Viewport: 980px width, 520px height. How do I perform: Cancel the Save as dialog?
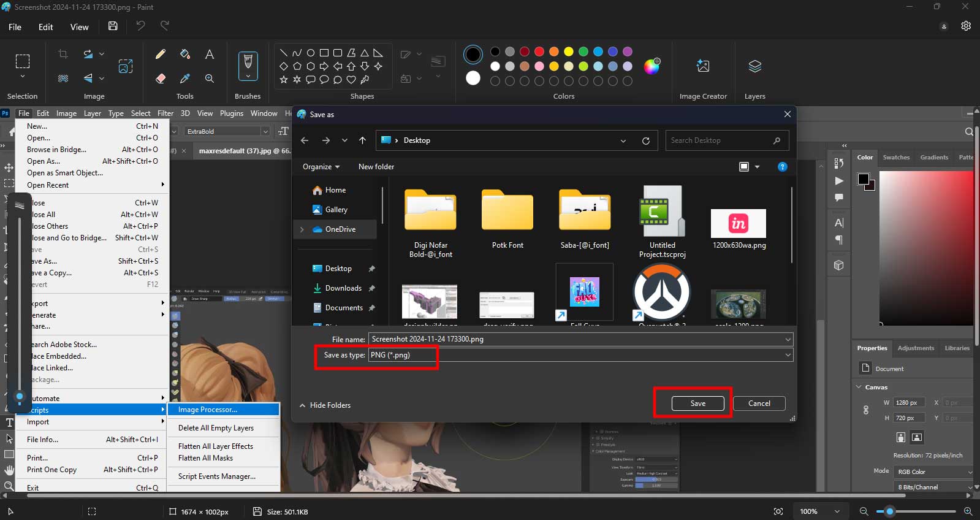coord(759,403)
